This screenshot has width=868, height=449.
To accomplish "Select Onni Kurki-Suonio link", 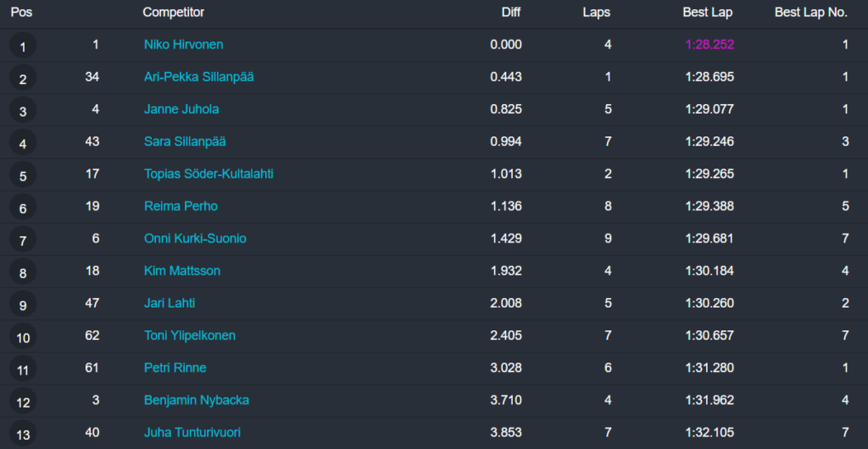I will click(195, 239).
